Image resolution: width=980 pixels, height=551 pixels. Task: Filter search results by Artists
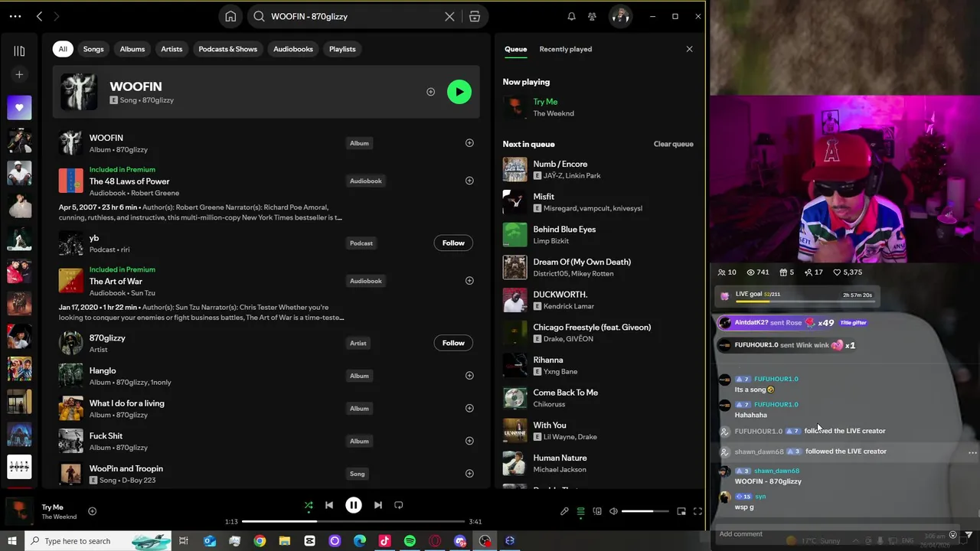[171, 49]
